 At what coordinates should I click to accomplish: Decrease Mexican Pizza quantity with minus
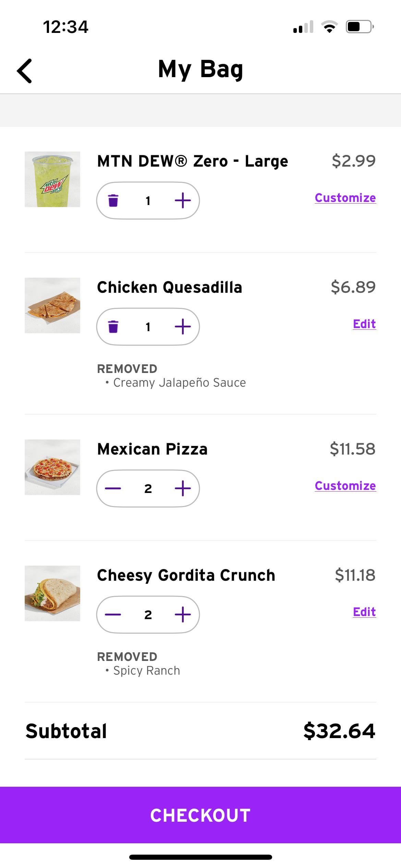click(113, 489)
